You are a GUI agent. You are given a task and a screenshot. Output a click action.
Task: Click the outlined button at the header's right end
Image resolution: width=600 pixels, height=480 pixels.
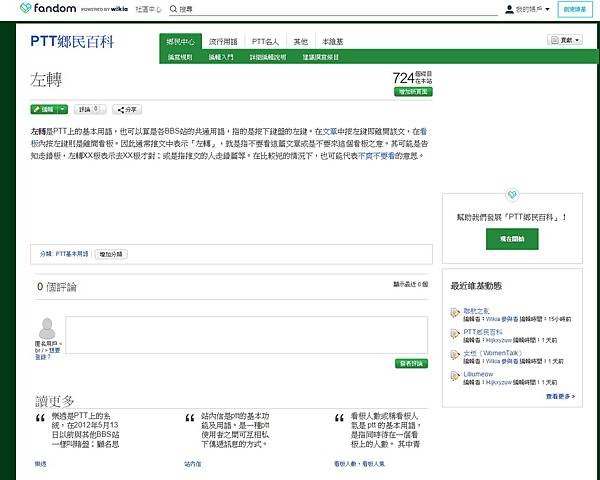pyautogui.click(x=575, y=9)
